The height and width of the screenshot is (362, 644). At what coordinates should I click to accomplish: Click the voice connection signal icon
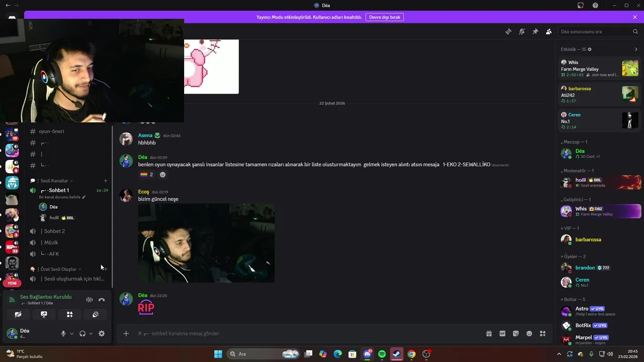12,300
